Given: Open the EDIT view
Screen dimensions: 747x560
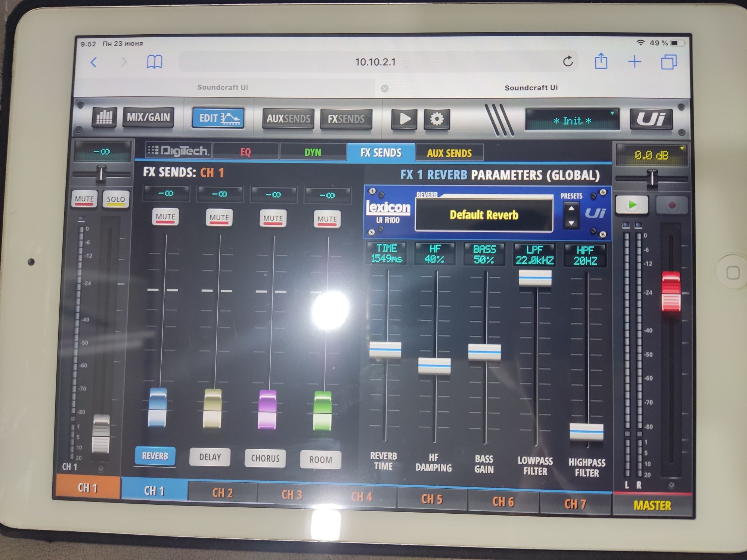Looking at the screenshot, I should point(218,118).
